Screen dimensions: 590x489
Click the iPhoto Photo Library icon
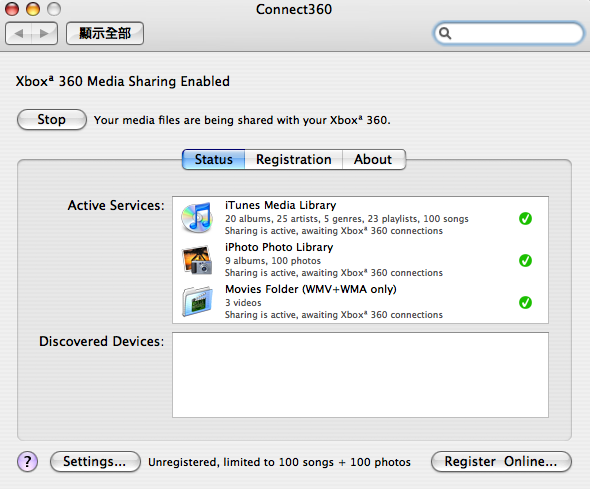[197, 260]
